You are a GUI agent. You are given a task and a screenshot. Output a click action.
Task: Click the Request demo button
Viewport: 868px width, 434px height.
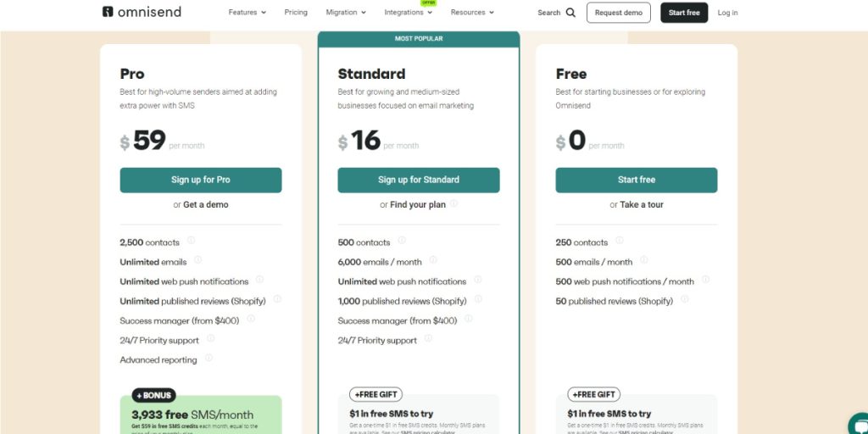pyautogui.click(x=618, y=13)
